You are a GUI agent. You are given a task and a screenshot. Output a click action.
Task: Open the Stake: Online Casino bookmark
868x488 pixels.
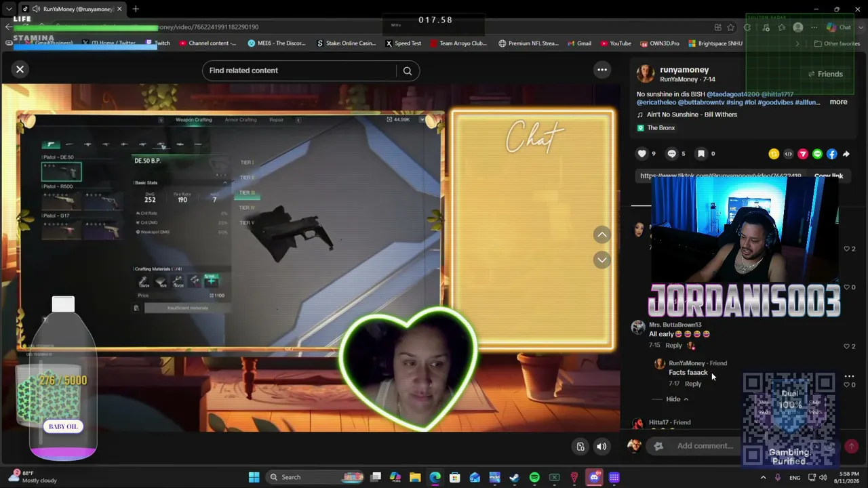pyautogui.click(x=347, y=43)
